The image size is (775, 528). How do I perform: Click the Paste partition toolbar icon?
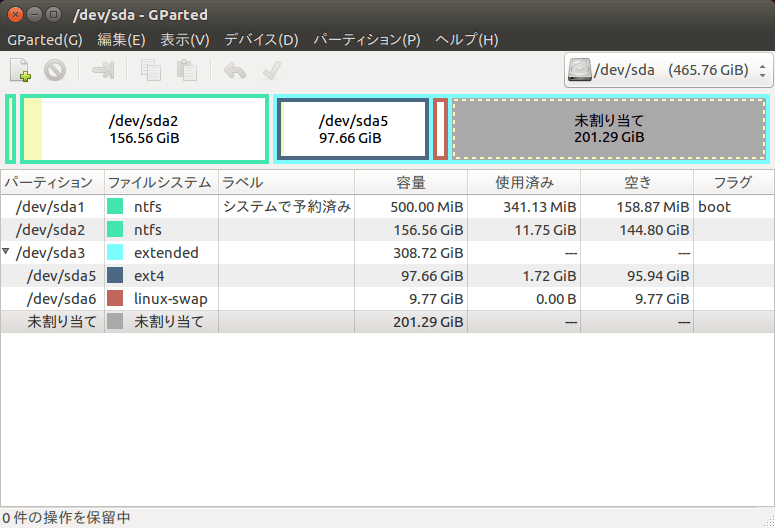pos(187,70)
